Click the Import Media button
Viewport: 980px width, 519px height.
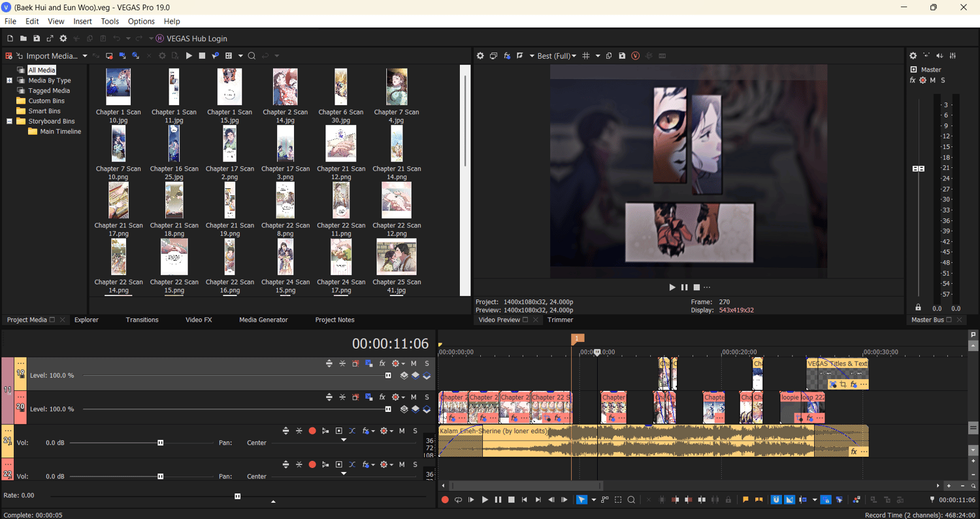pyautogui.click(x=46, y=56)
